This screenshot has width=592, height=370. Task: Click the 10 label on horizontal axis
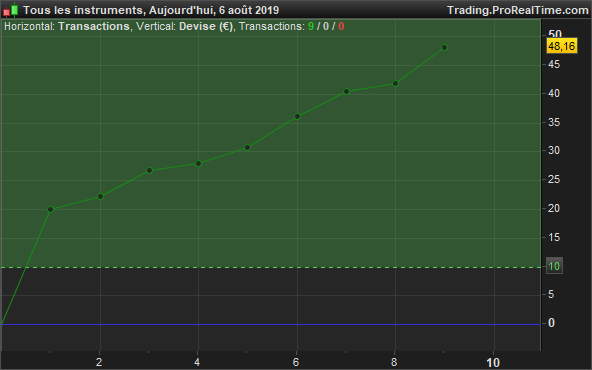(x=493, y=362)
